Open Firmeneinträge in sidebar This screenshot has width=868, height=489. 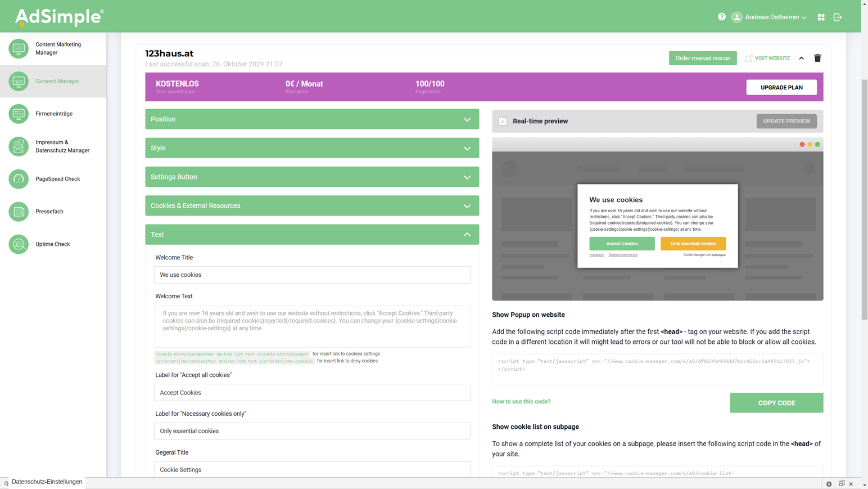tap(54, 114)
